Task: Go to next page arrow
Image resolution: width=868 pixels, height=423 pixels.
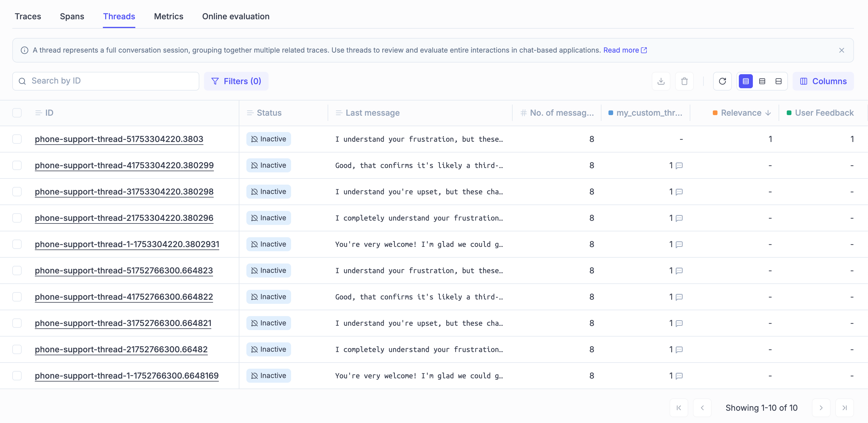Action: [x=821, y=408]
